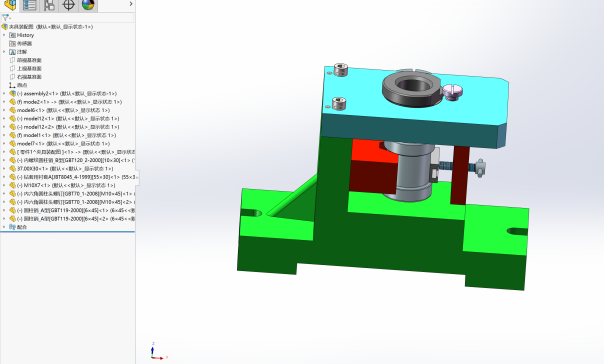The image size is (604, 364).
Task: Select the GBT119-2000 6×45<2> pin row text
Action: (x=76, y=219)
